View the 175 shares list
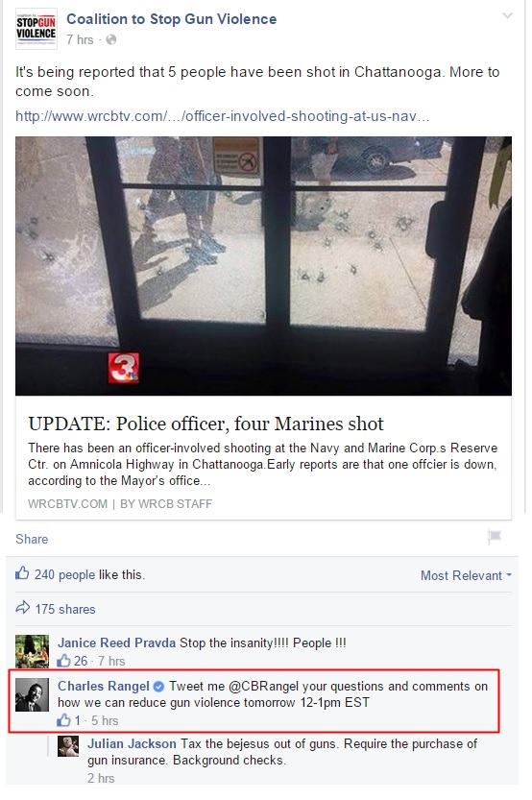This screenshot has height=800, width=532. (65, 609)
